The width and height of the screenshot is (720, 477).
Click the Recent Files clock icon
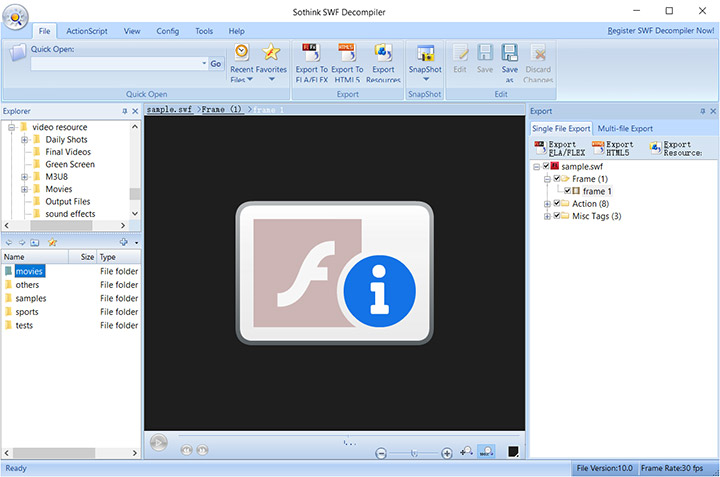pos(242,55)
